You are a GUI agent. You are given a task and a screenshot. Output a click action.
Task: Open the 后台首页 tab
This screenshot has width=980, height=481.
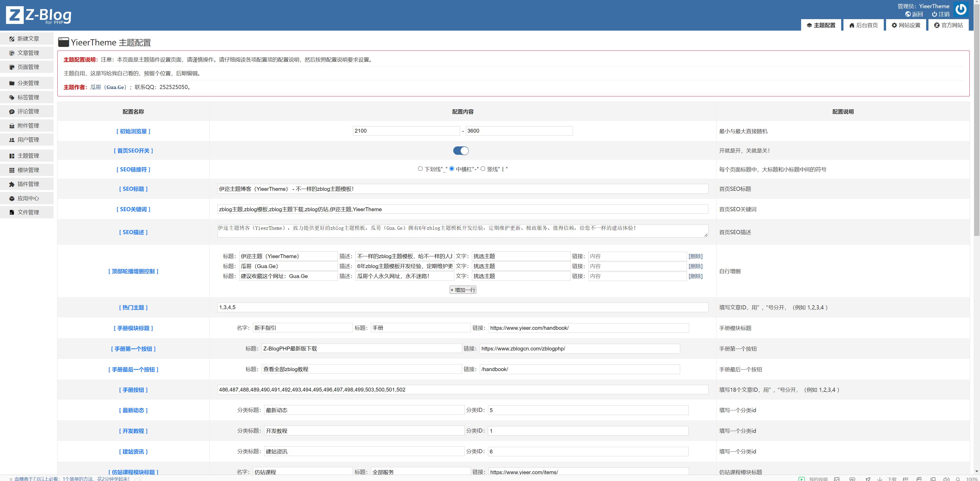pos(863,25)
